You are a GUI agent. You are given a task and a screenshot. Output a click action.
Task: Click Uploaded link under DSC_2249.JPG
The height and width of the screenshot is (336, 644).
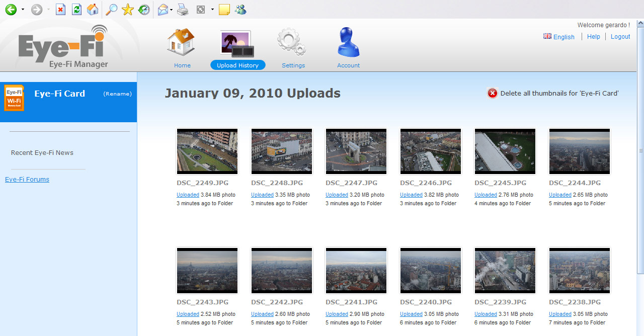[x=188, y=195]
